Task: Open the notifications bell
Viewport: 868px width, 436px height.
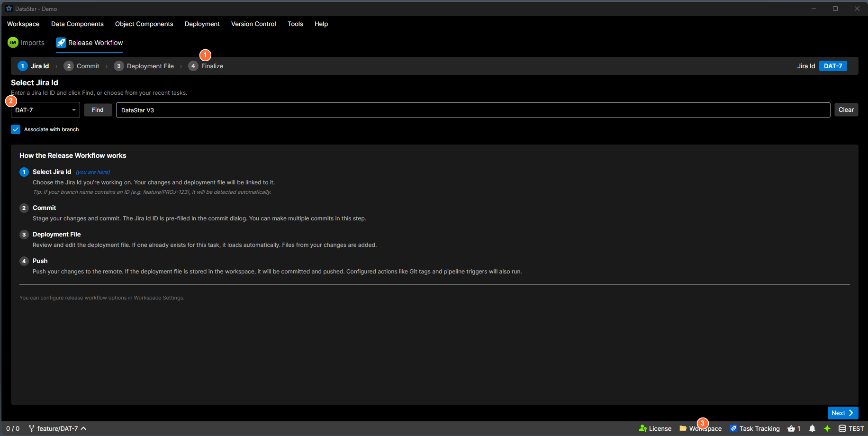Action: [x=812, y=428]
